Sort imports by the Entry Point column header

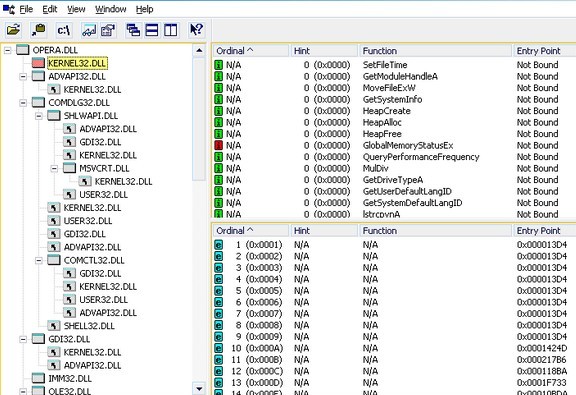pyautogui.click(x=544, y=51)
